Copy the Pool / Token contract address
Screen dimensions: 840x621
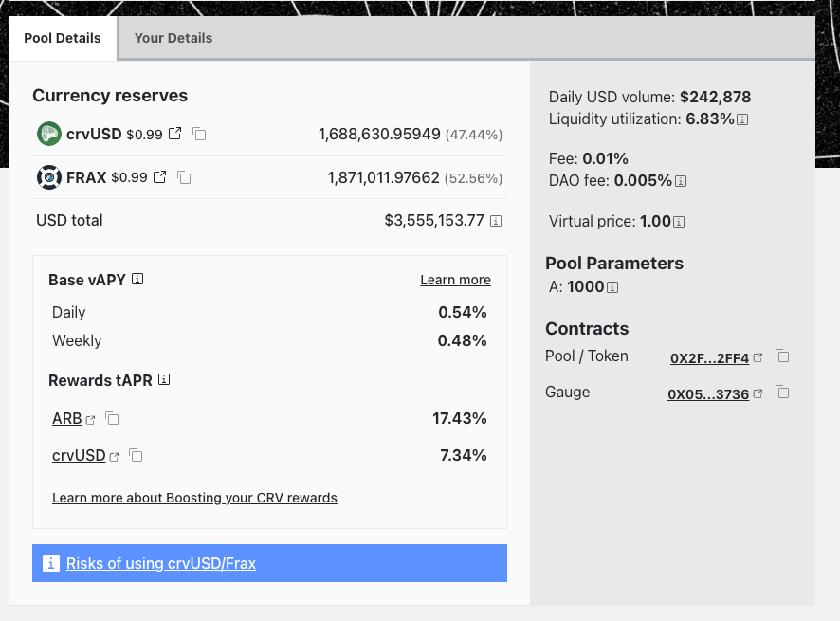[x=782, y=356]
